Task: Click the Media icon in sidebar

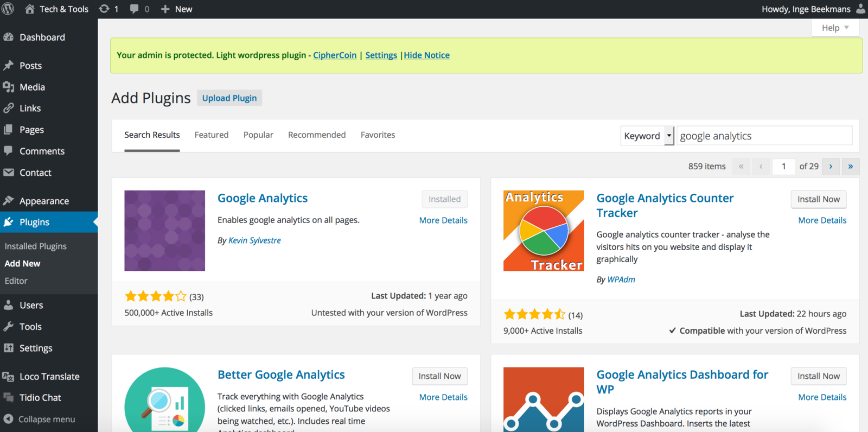Action: point(8,87)
